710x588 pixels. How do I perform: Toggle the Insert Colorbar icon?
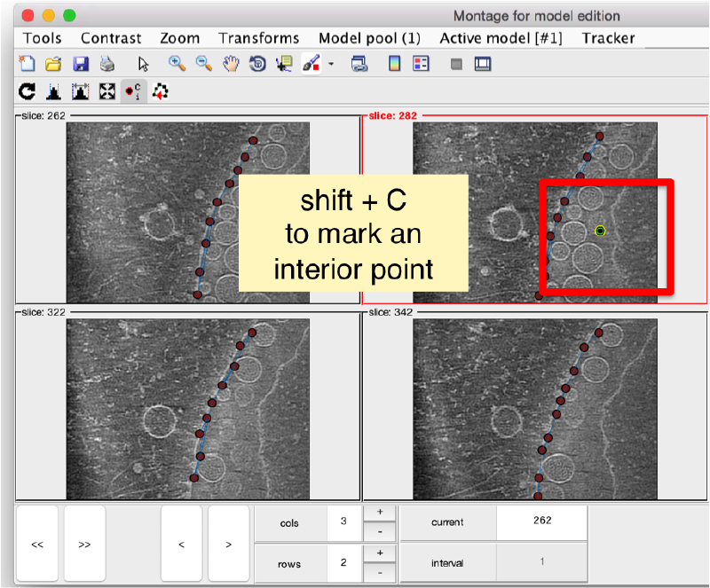(x=394, y=64)
